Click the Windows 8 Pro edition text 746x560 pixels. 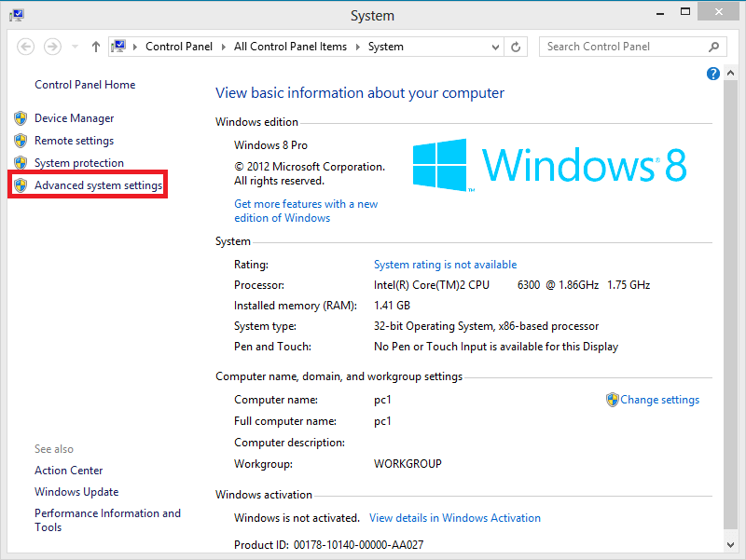(270, 145)
